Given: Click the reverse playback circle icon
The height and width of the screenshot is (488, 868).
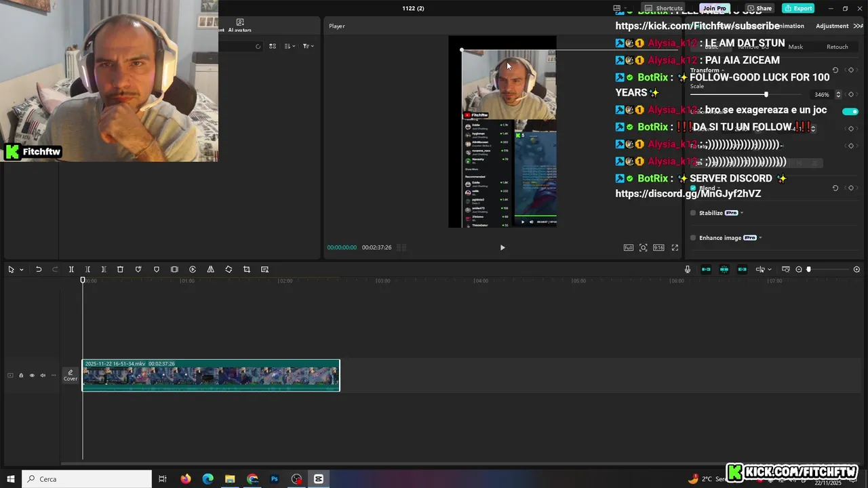Looking at the screenshot, I should pos(193,269).
